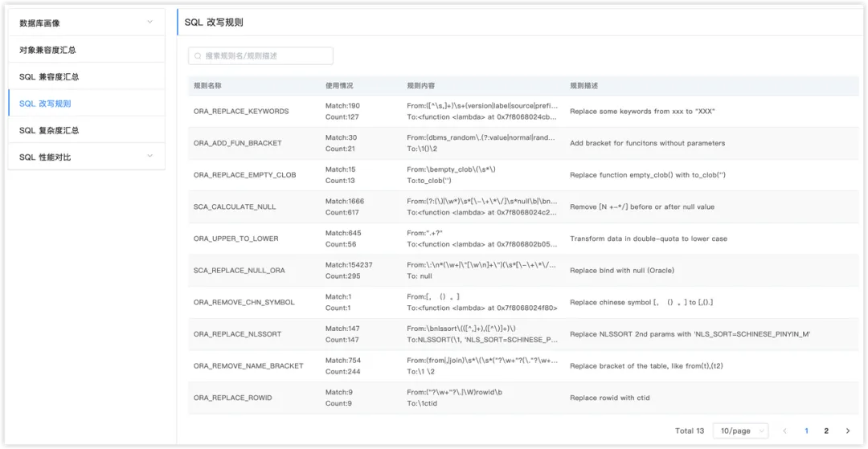
Task: Select rule SCA_CALCULATE_NULL
Action: coord(235,206)
